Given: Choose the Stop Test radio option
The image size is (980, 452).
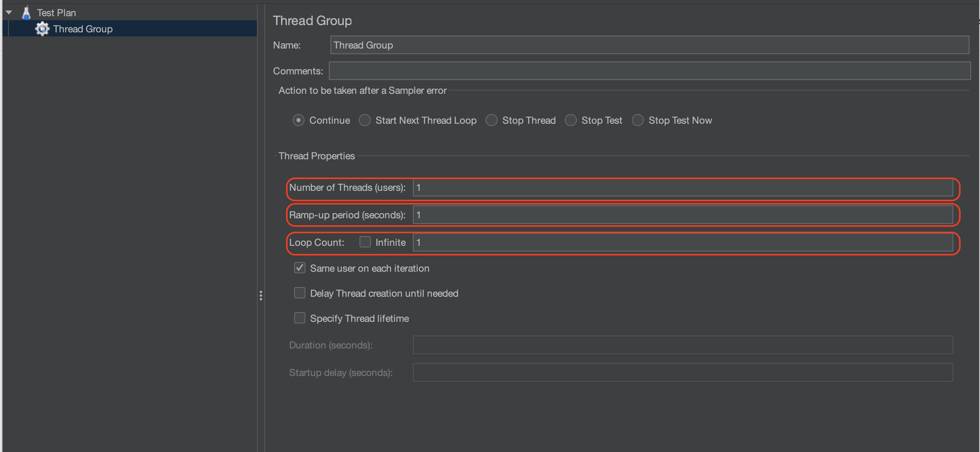Looking at the screenshot, I should (x=571, y=120).
